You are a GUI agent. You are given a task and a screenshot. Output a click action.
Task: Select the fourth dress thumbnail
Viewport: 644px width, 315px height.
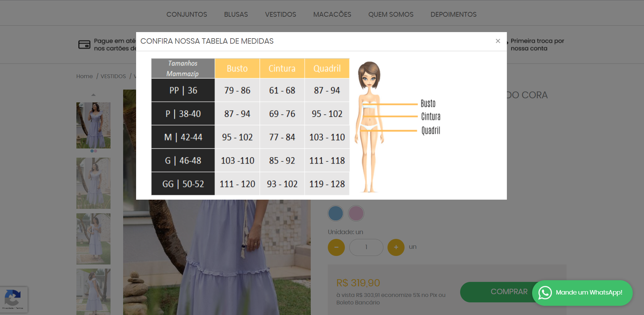(93, 292)
